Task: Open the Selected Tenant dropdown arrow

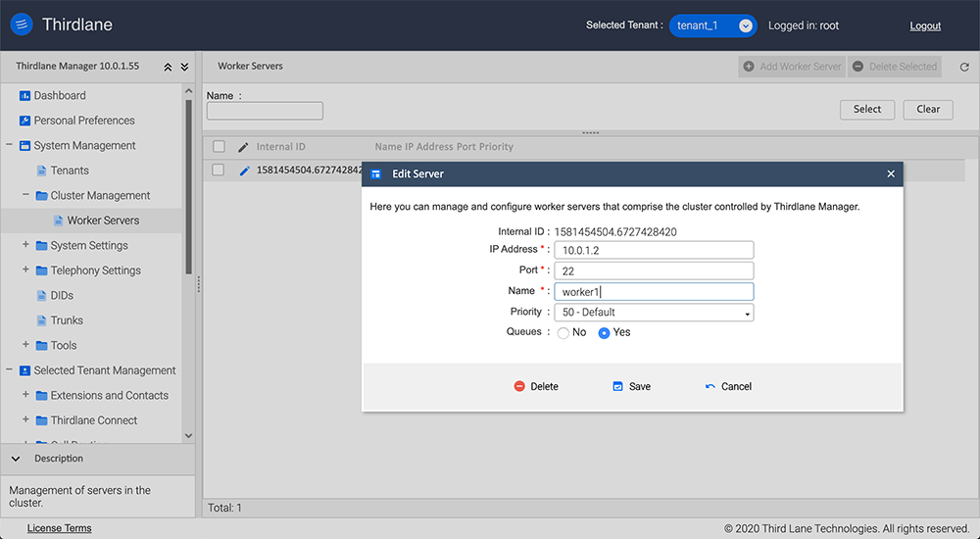Action: pos(745,25)
